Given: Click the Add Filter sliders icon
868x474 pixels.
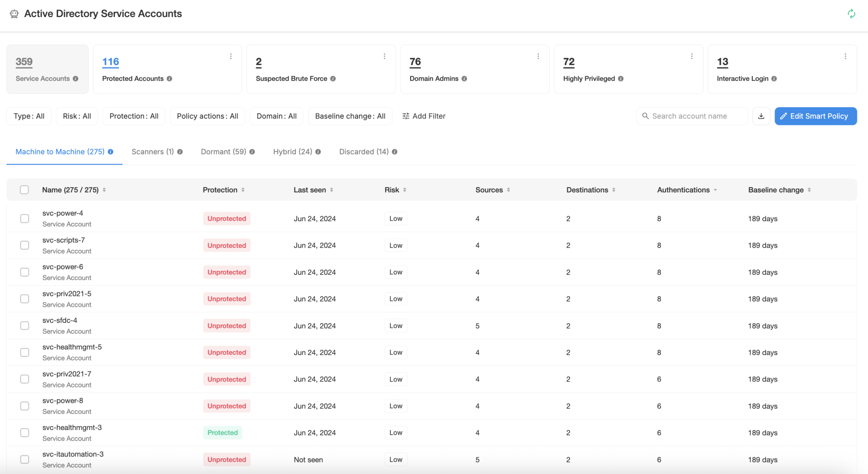Looking at the screenshot, I should pos(406,116).
